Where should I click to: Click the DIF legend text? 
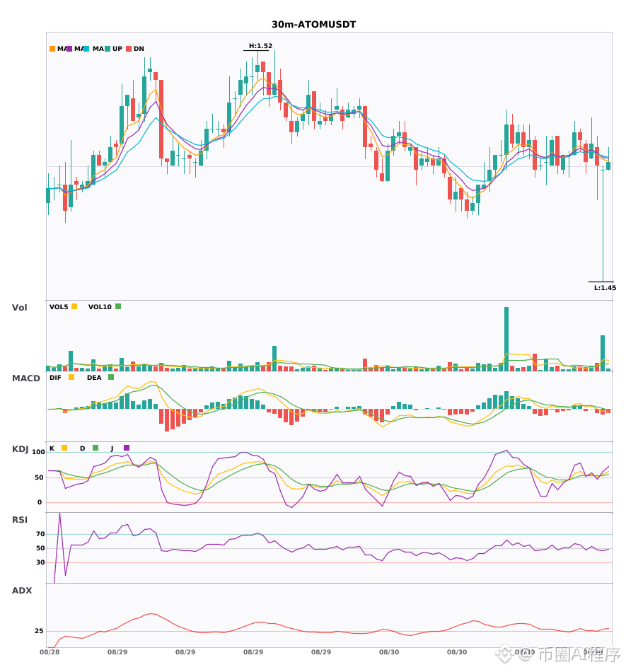tap(55, 378)
